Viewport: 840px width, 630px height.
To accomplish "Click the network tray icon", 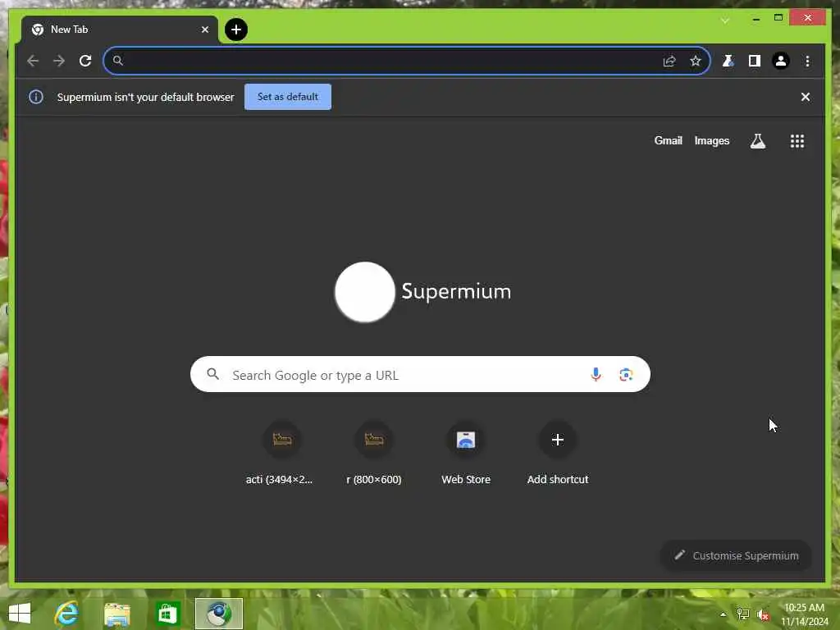I will click(x=742, y=614).
